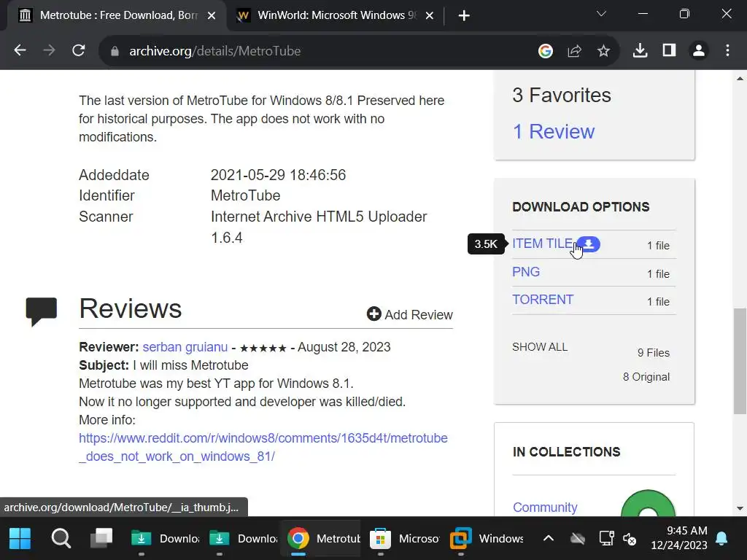Share this page via share icon

575,50
